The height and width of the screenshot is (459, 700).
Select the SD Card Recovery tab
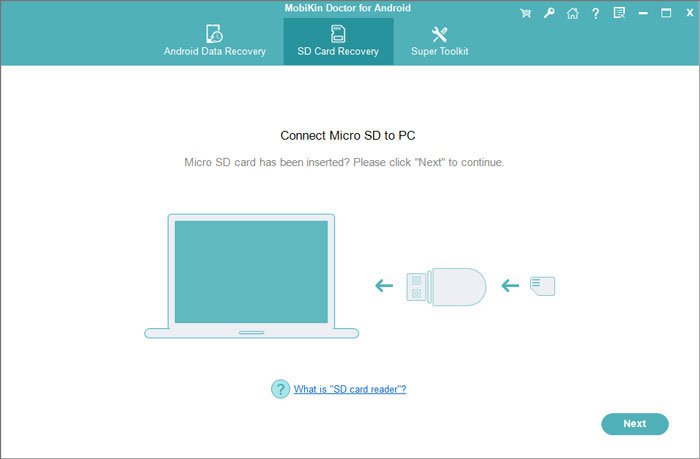pos(338,40)
